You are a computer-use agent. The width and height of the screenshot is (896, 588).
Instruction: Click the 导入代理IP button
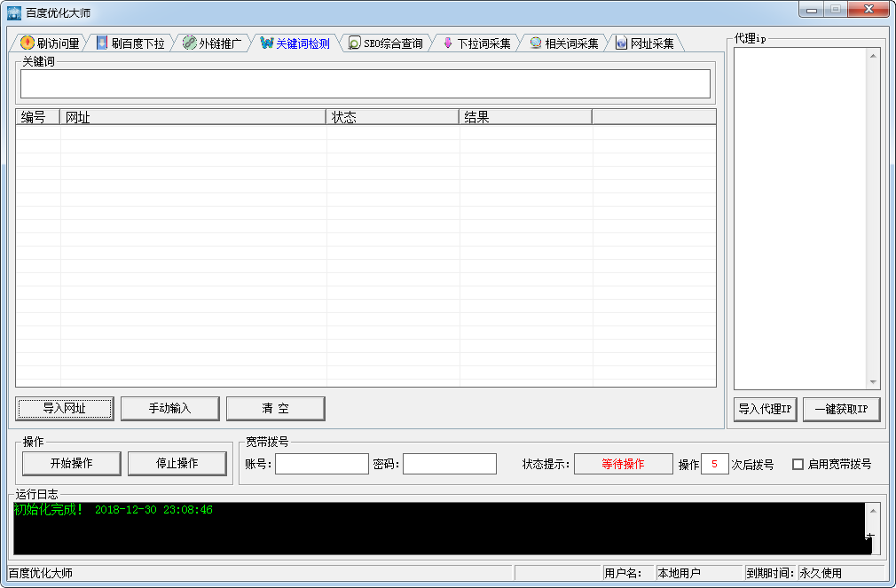click(765, 409)
